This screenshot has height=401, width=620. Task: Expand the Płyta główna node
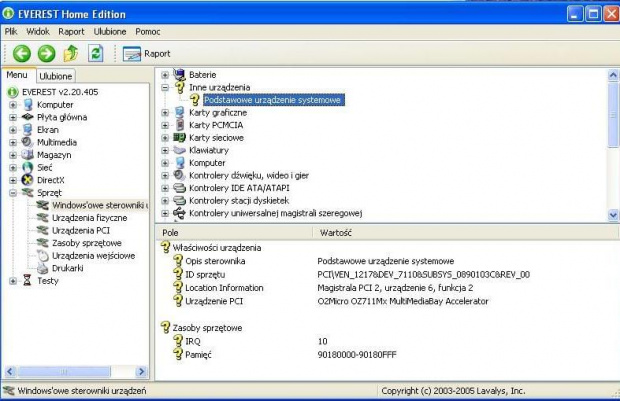click(x=13, y=117)
